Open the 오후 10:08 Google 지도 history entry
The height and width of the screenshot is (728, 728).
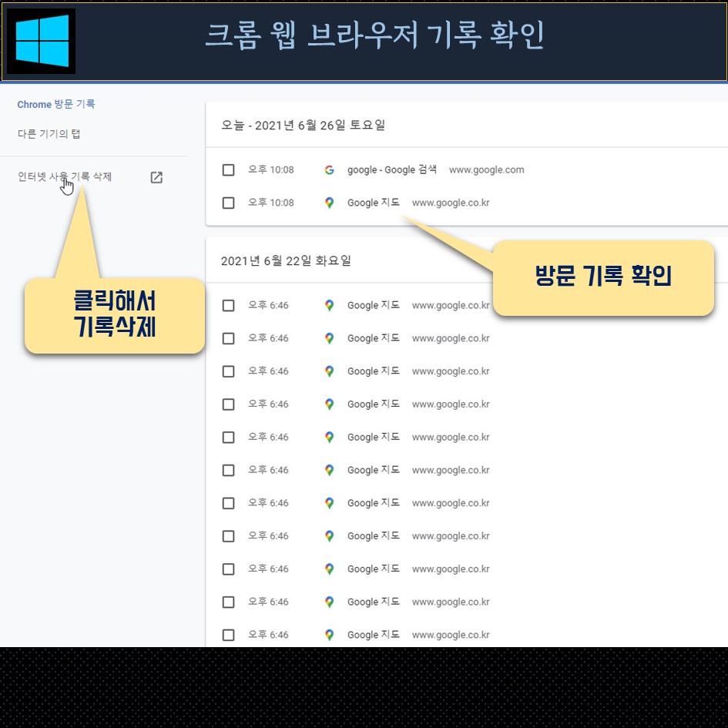[374, 203]
